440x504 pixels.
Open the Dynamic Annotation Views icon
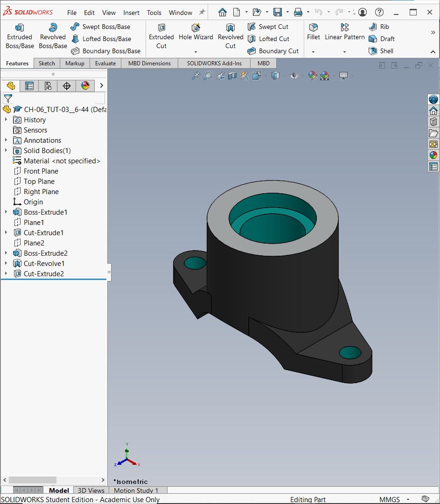[x=244, y=76]
